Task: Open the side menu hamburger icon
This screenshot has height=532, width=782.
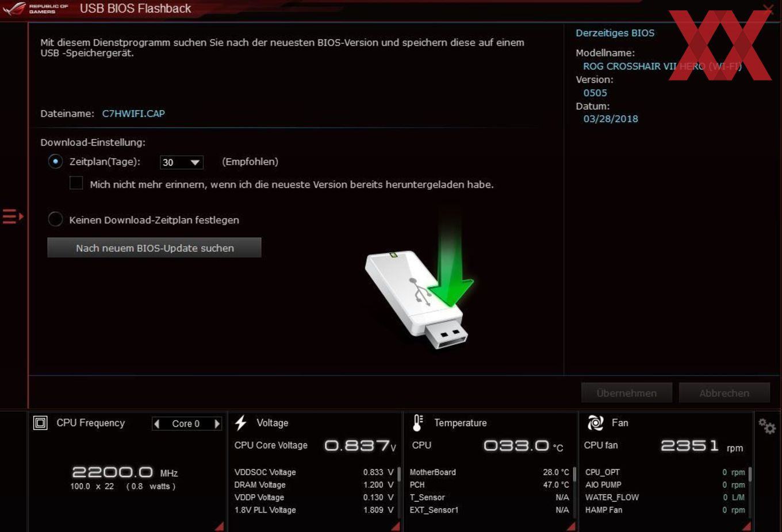Action: [x=13, y=217]
